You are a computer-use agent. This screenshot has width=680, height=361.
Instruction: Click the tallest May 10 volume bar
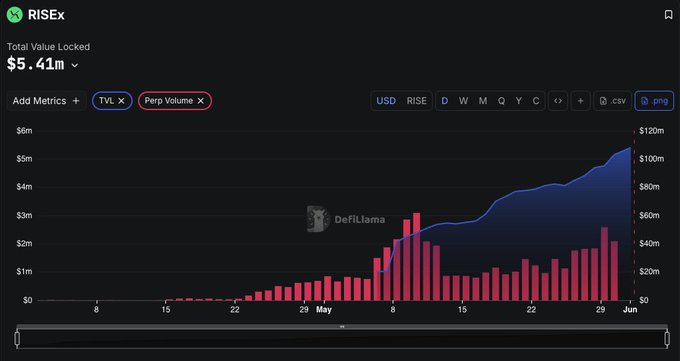pos(416,256)
